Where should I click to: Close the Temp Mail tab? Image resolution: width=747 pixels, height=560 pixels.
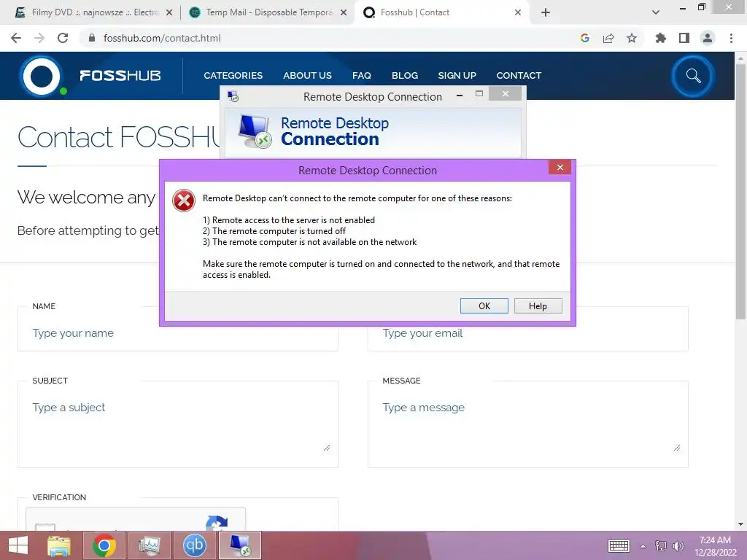click(344, 13)
